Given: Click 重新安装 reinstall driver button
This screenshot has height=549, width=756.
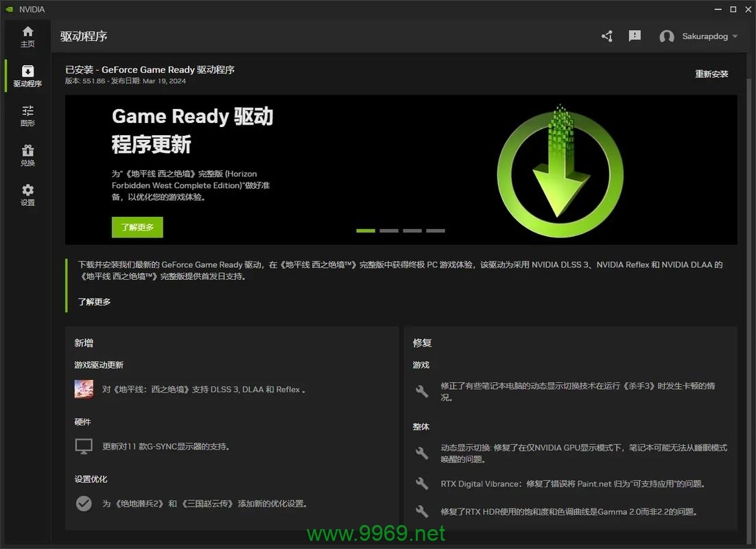Looking at the screenshot, I should pos(711,74).
